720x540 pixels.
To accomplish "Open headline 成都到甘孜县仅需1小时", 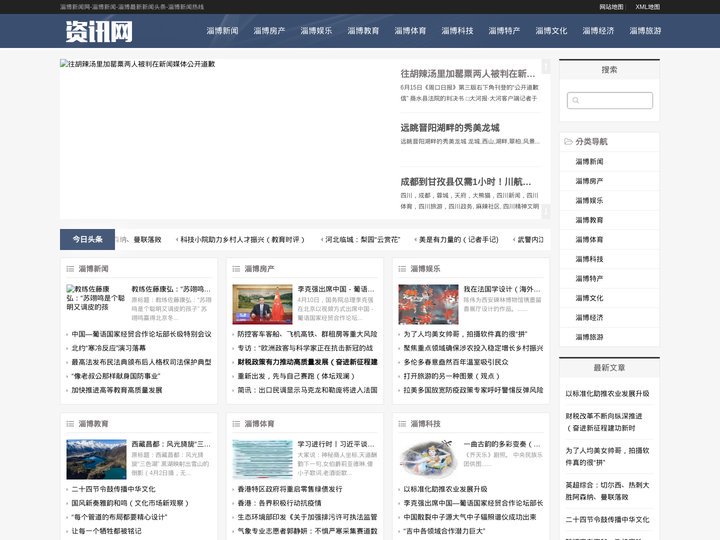I will point(465,182).
